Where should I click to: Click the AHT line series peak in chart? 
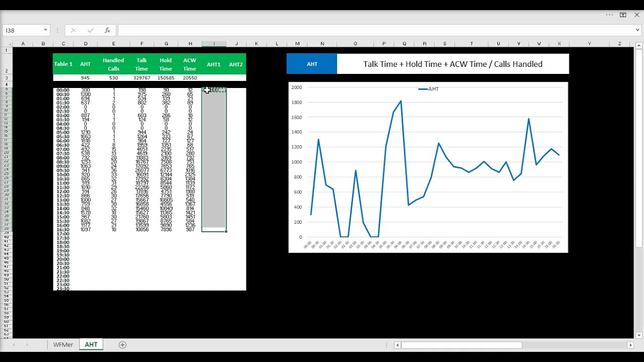click(401, 101)
